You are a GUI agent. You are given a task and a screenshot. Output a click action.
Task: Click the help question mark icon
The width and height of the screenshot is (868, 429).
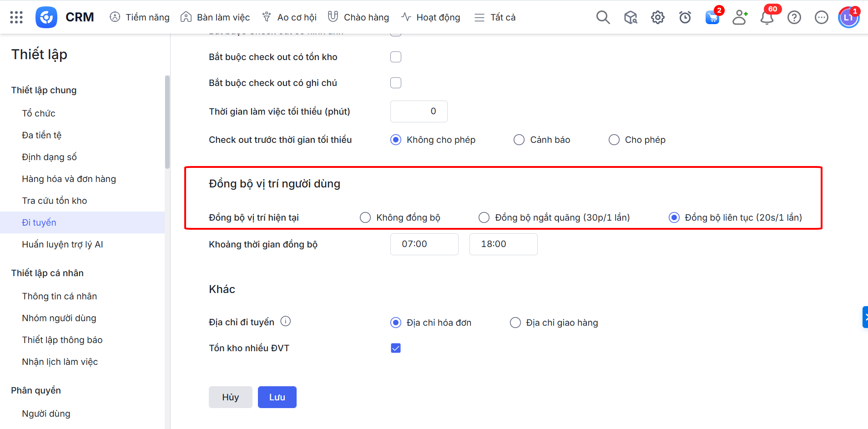click(x=794, y=17)
